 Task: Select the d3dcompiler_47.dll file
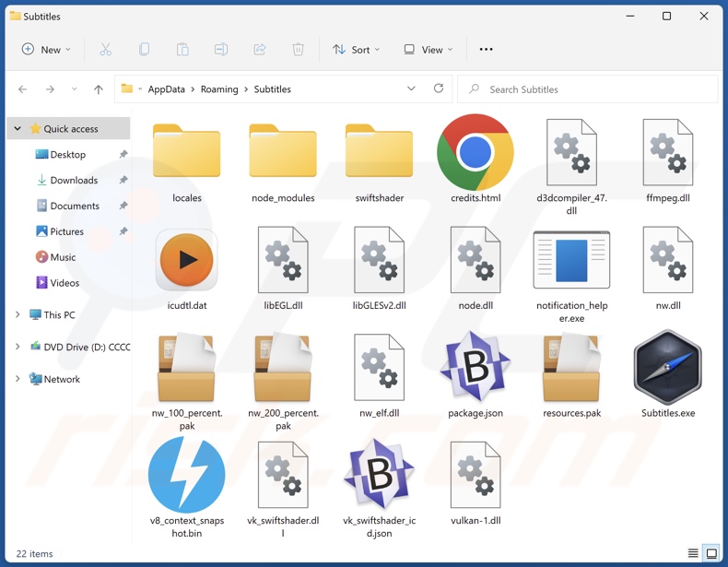(571, 166)
